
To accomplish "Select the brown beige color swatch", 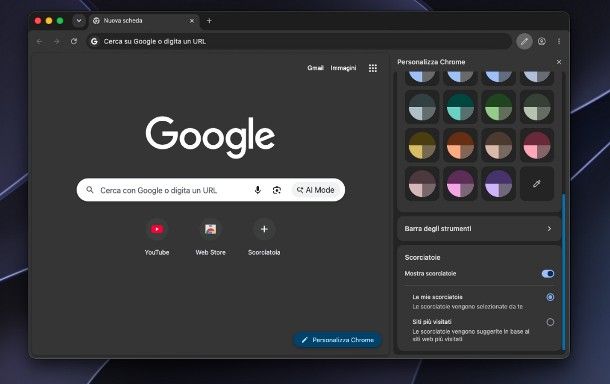I will 498,145.
